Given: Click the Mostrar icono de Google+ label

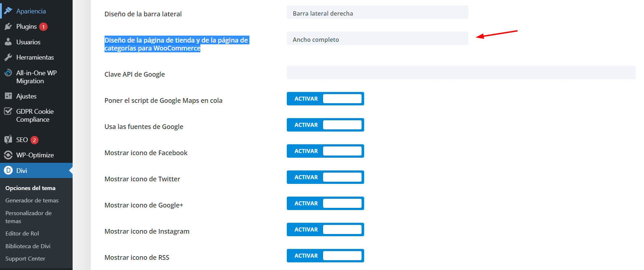Looking at the screenshot, I should pos(144,205).
